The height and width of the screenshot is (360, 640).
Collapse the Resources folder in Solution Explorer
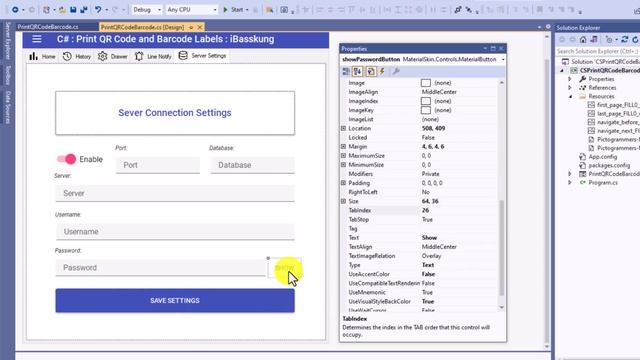(x=570, y=96)
